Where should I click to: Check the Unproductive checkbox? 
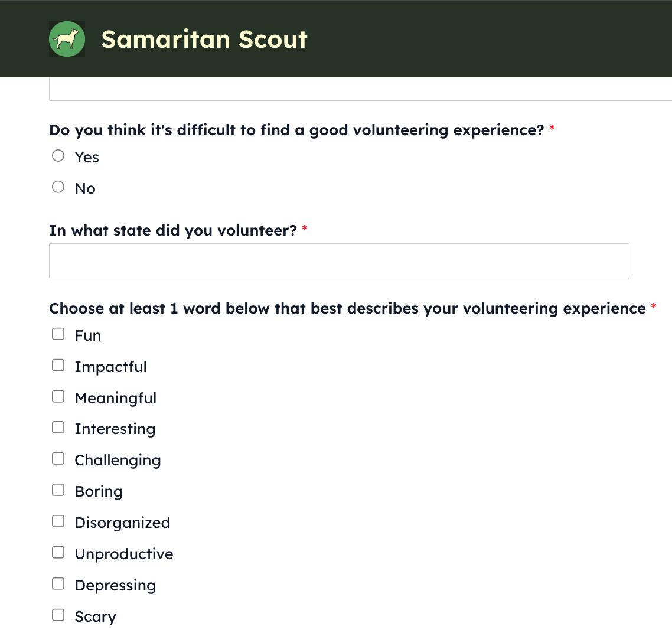click(58, 553)
